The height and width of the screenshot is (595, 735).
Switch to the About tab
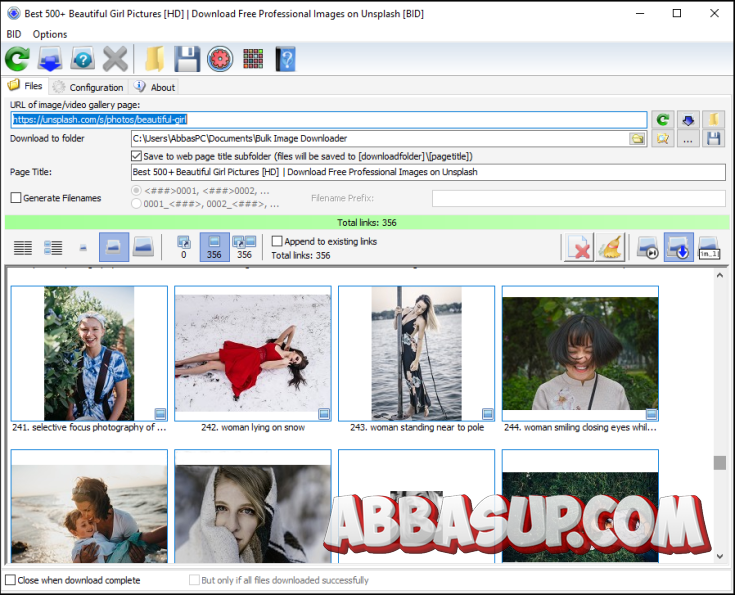point(154,87)
